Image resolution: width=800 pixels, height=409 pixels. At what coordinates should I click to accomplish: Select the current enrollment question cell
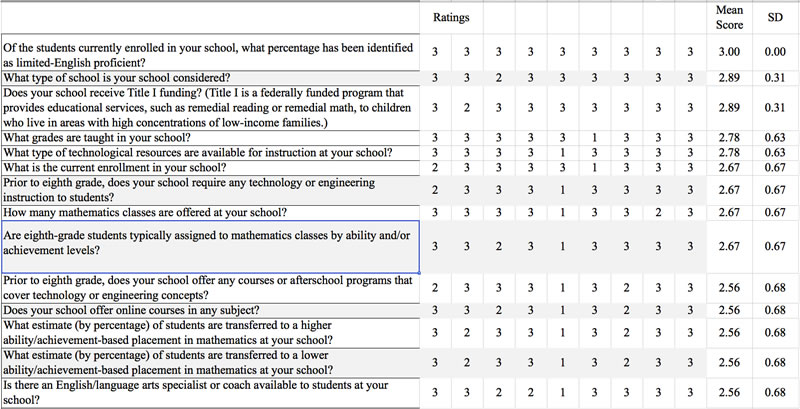click(x=208, y=167)
